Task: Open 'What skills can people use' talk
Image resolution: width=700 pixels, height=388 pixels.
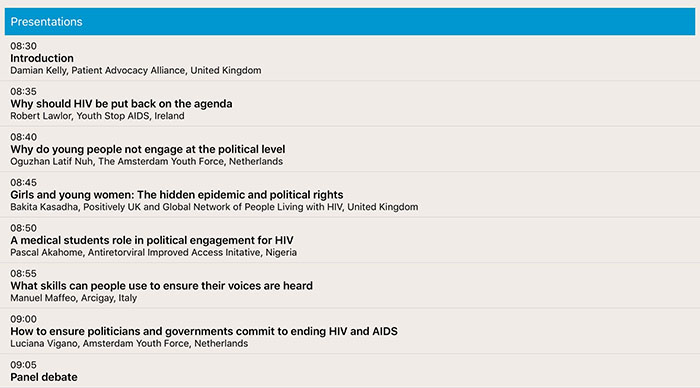Action: (x=162, y=286)
